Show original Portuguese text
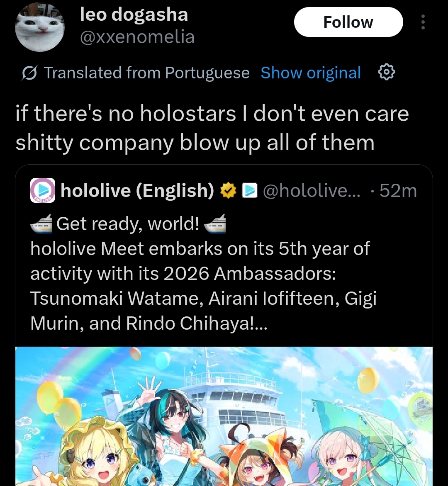The width and height of the screenshot is (448, 486). coord(311,73)
